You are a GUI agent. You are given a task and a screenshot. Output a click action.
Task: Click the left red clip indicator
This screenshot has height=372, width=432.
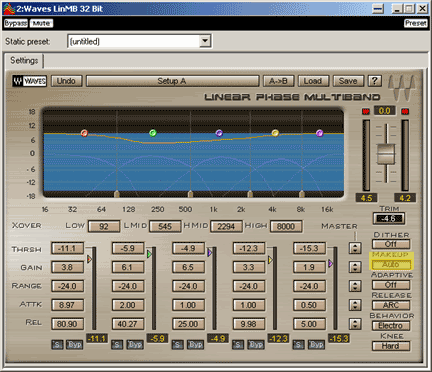point(366,111)
